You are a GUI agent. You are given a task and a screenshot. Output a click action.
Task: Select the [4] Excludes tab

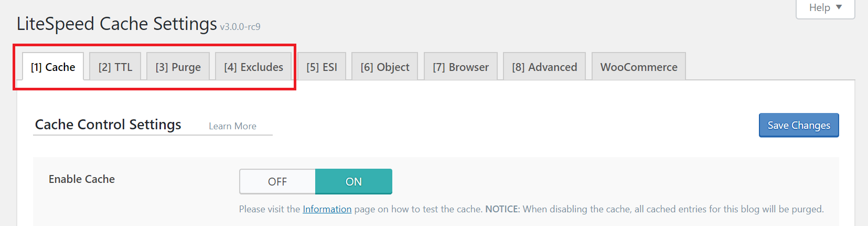pyautogui.click(x=253, y=67)
